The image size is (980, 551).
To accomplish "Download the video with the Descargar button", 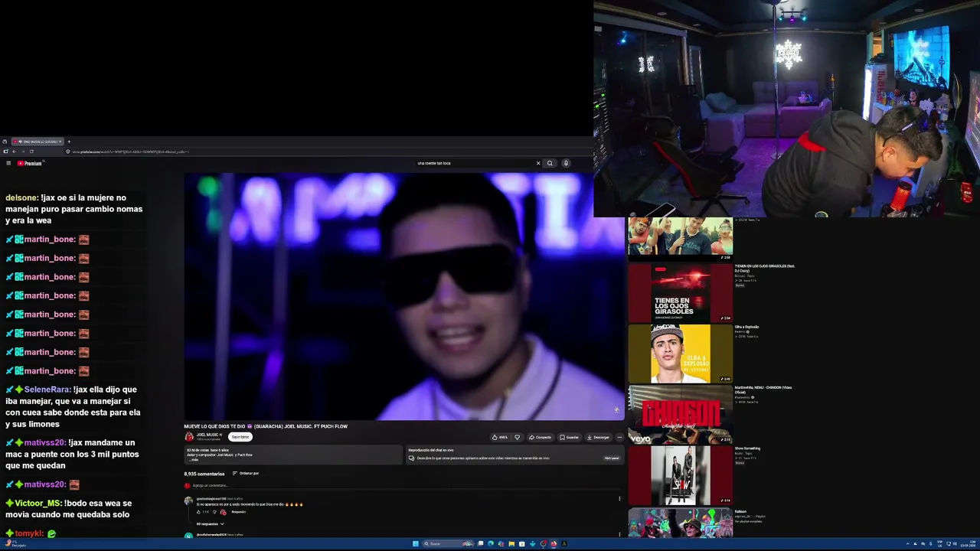I will pyautogui.click(x=598, y=437).
